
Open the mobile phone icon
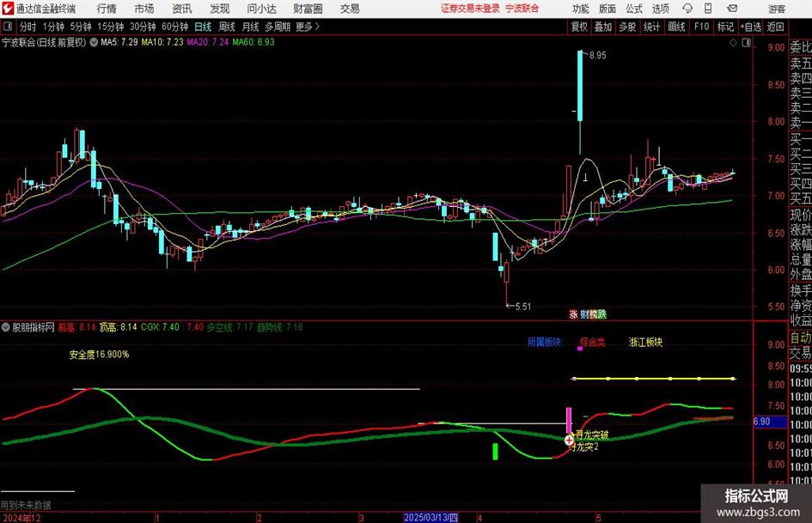pos(708,9)
